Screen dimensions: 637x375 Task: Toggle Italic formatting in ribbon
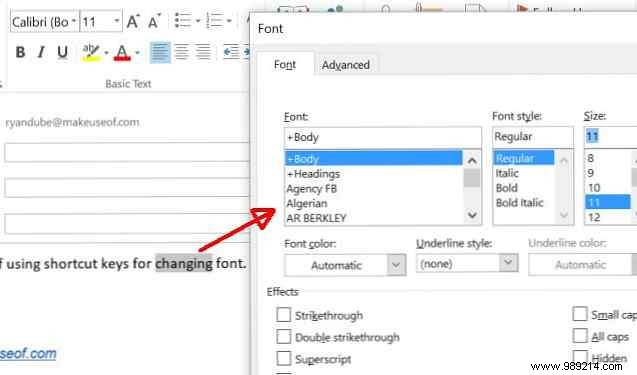[x=41, y=52]
